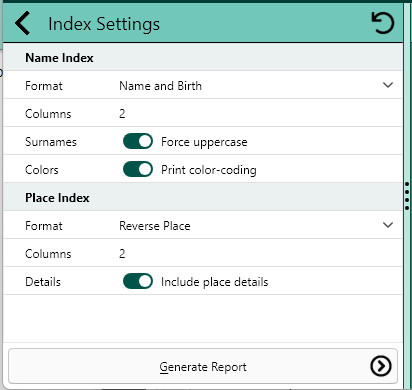Viewport: 412px width, 390px height.
Task: Select the Reverse Place format value
Action: pyautogui.click(x=155, y=226)
